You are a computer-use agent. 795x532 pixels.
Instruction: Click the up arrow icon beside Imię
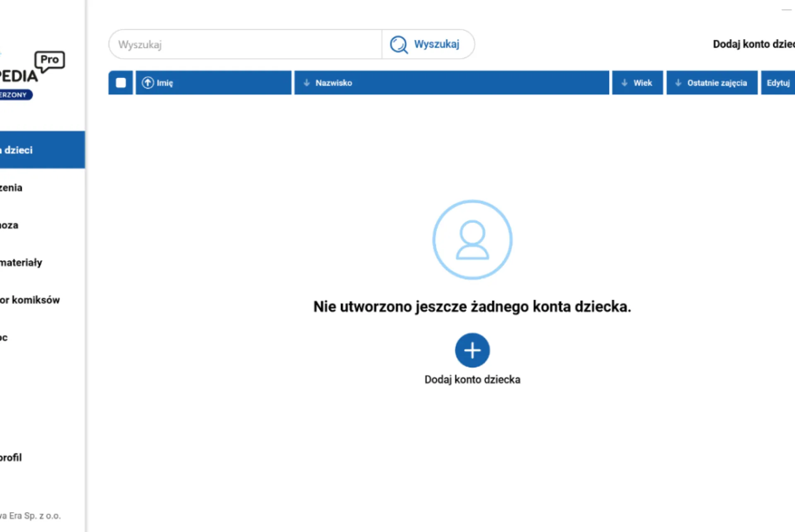point(148,83)
